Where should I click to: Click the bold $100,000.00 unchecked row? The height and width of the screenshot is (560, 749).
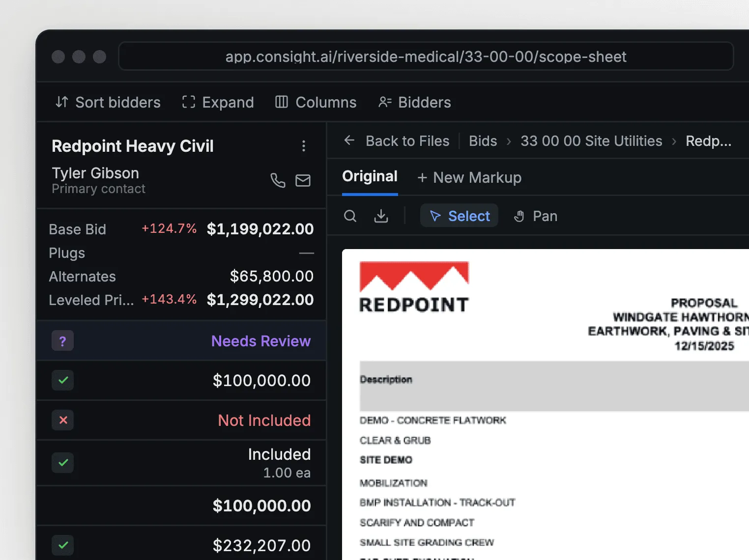pos(261,505)
